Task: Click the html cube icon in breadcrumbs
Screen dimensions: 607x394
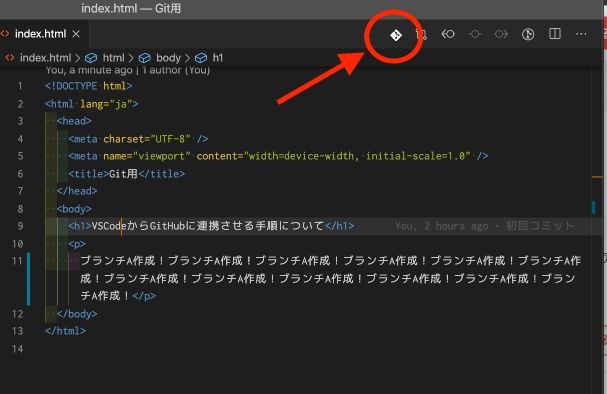Action: tap(91, 58)
